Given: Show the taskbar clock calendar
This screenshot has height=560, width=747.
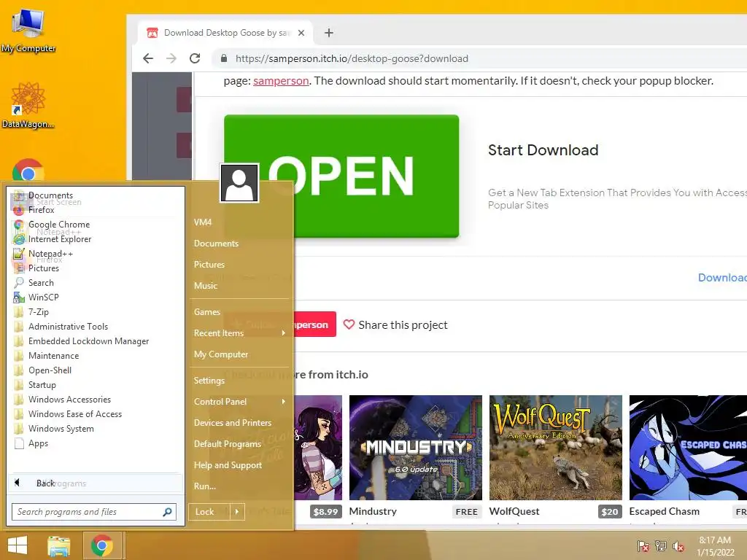Looking at the screenshot, I should tap(715, 546).
